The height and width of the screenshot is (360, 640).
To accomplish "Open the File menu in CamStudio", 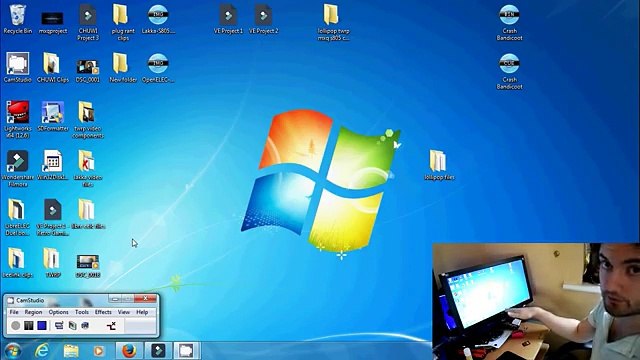I will tap(14, 312).
